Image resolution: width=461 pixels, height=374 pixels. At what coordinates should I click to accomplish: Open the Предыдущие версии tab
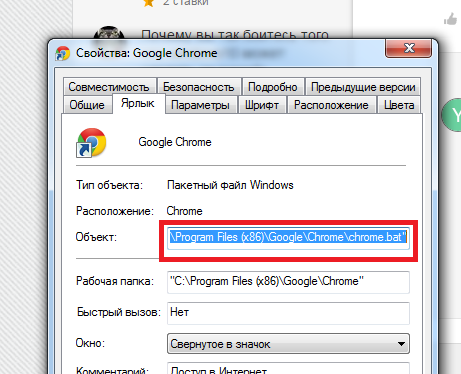(x=363, y=87)
